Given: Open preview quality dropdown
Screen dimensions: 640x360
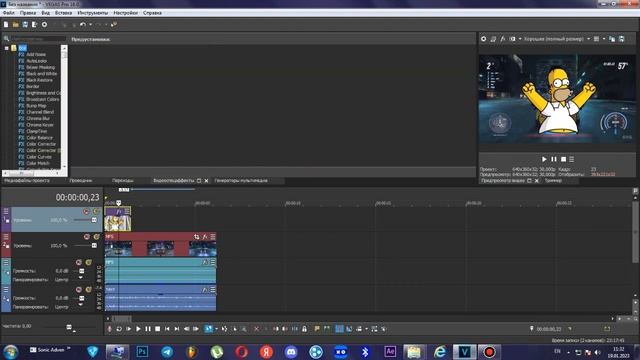Looking at the screenshot, I should (x=589, y=39).
